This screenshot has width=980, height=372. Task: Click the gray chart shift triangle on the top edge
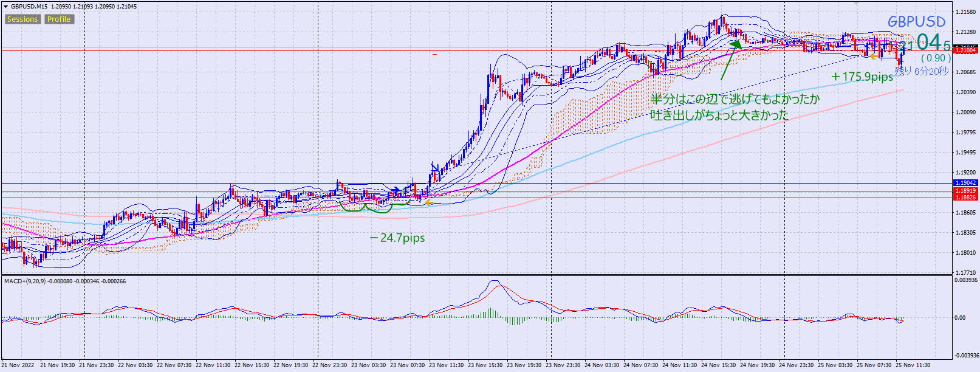[x=857, y=3]
